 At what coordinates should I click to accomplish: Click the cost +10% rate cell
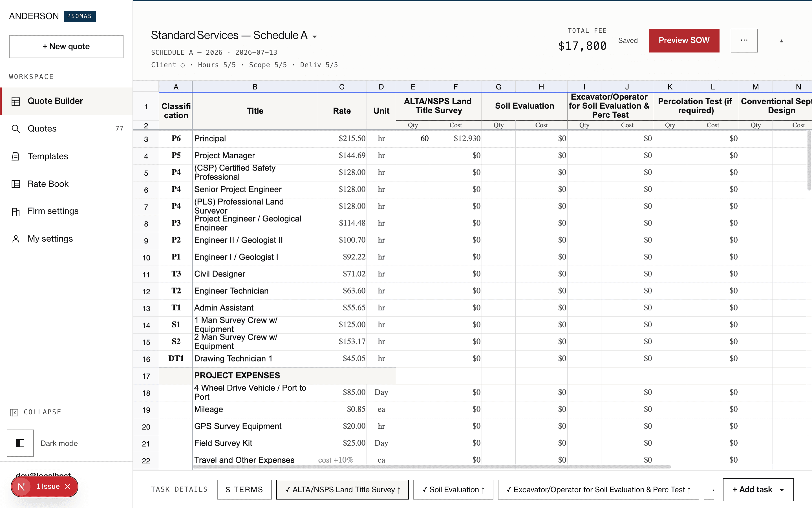342,460
